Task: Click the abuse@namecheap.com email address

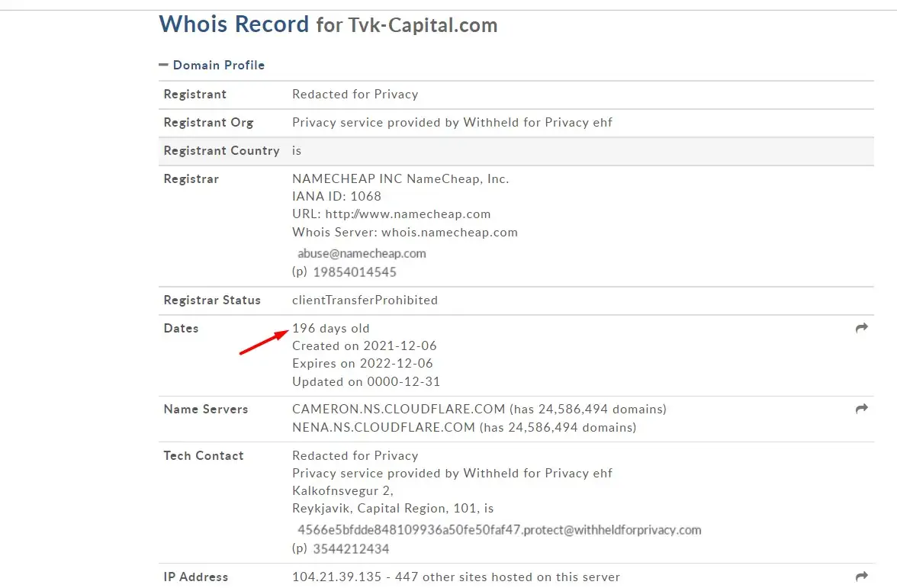Action: [362, 253]
